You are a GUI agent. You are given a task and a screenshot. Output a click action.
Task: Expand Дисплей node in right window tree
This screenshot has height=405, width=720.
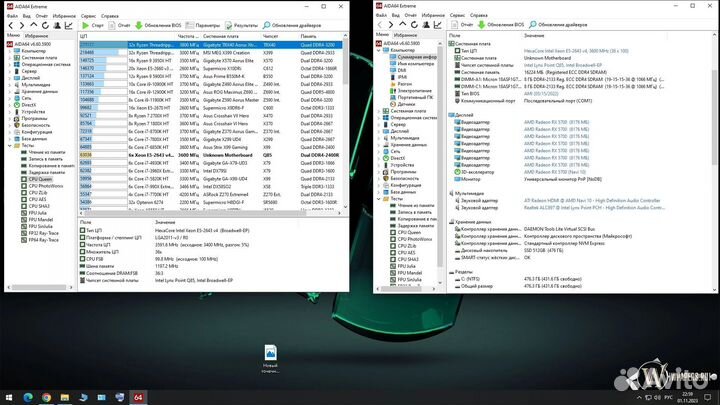pos(379,131)
